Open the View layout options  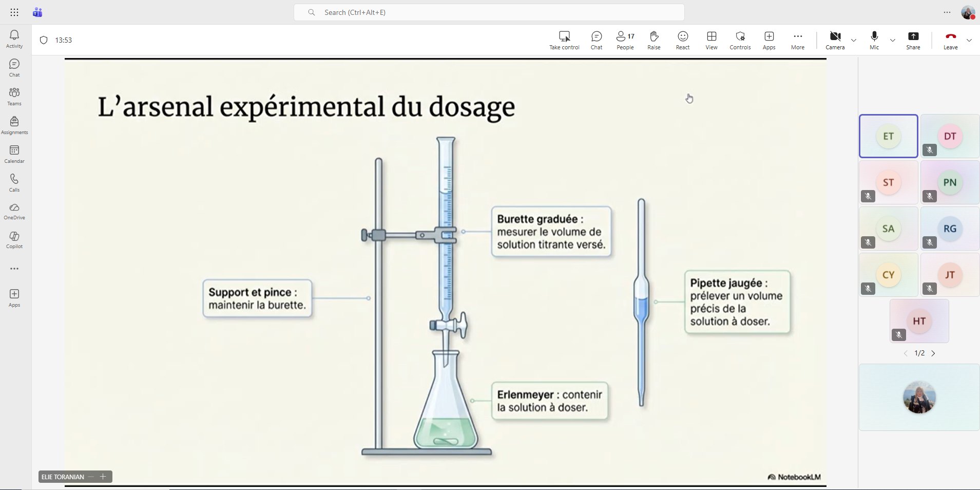tap(711, 40)
